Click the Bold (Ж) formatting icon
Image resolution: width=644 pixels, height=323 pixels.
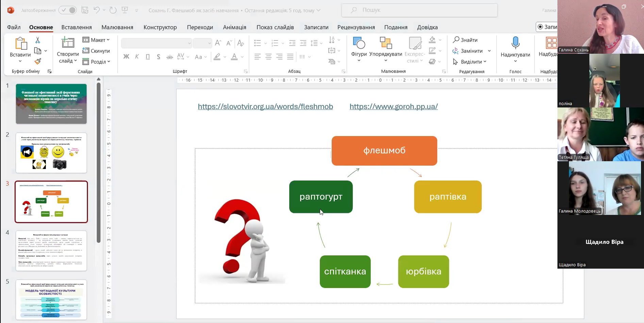[126, 57]
